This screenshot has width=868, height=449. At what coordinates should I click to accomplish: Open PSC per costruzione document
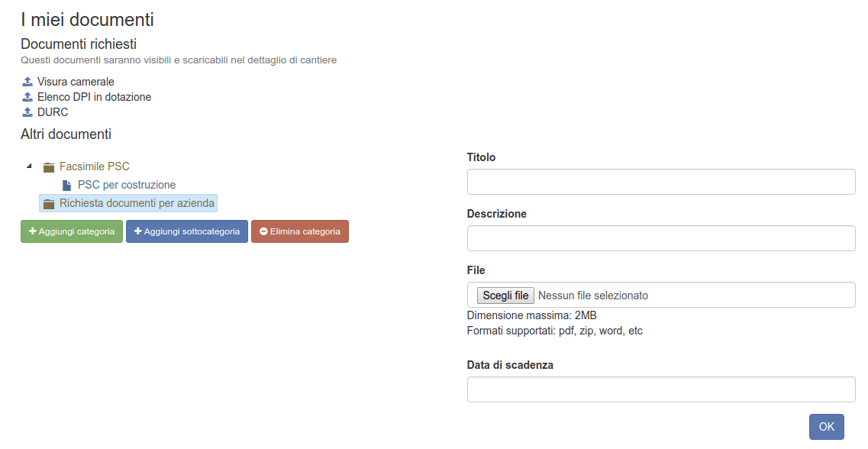(126, 185)
